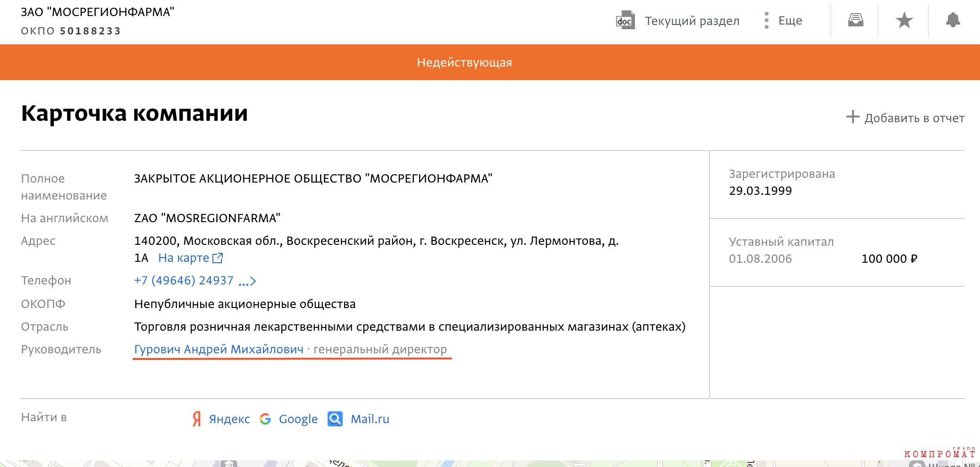Click the notification bell icon
Screen dimensions: 980x467
953,20
